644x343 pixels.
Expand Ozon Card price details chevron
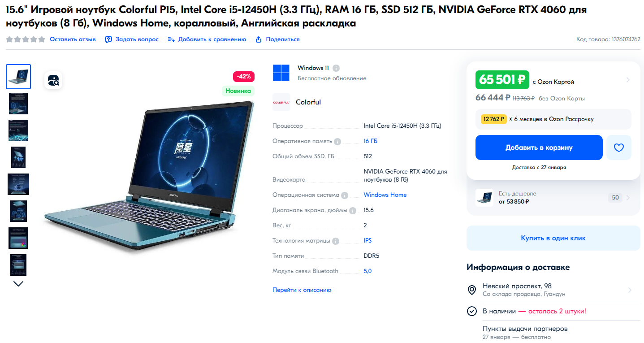[628, 80]
